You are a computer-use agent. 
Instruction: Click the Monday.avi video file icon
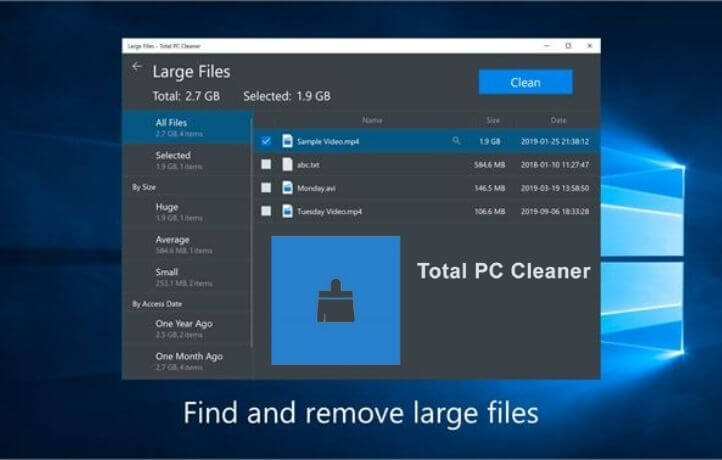point(287,188)
